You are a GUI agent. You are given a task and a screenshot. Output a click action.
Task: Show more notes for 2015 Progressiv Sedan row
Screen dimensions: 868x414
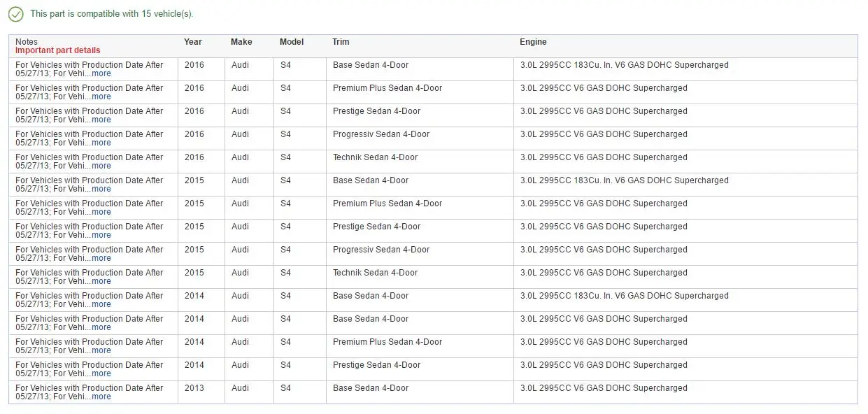(101, 258)
